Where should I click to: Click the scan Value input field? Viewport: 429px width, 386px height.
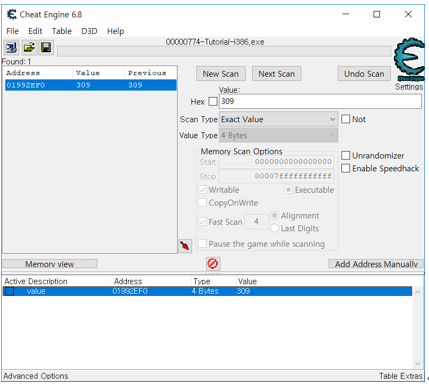(320, 101)
